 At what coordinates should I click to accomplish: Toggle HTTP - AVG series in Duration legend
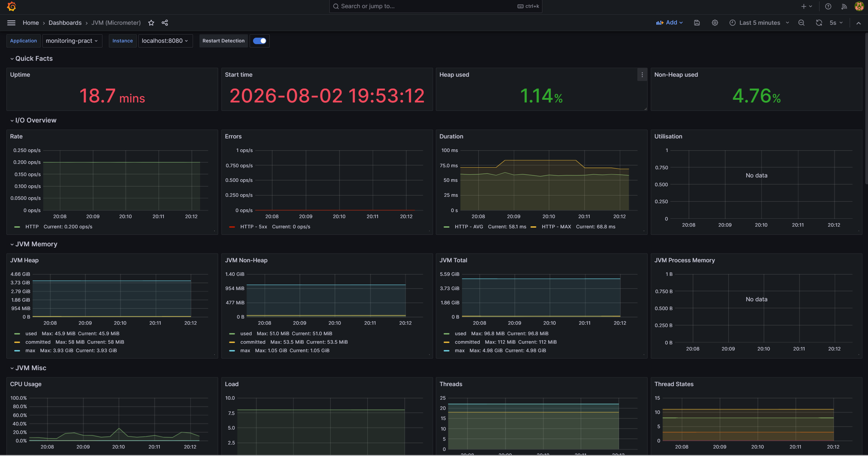pos(469,227)
